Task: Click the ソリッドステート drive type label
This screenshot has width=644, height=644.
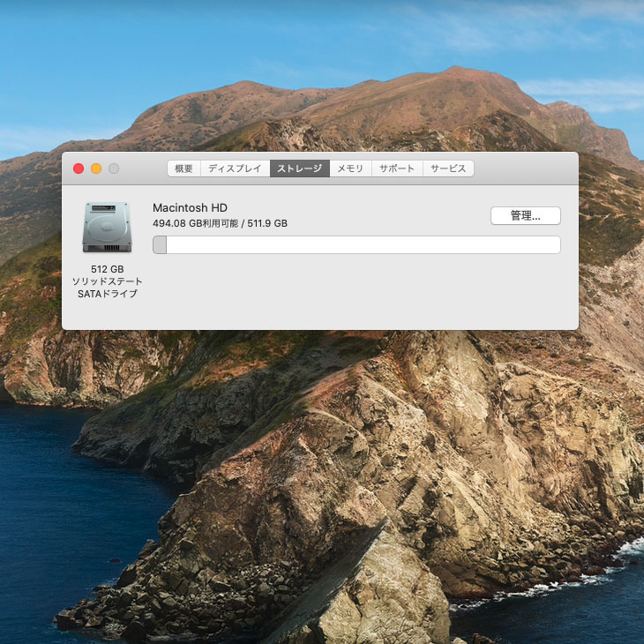Action: point(107,281)
